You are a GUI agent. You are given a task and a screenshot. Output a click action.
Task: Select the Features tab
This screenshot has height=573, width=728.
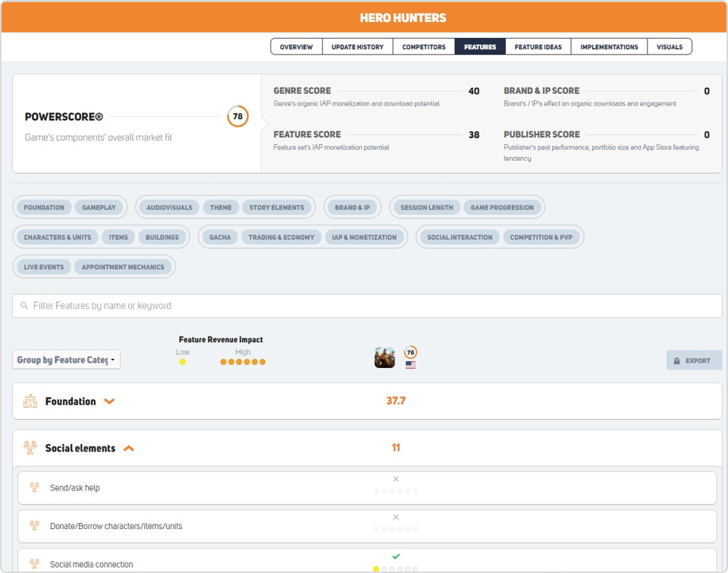click(480, 47)
